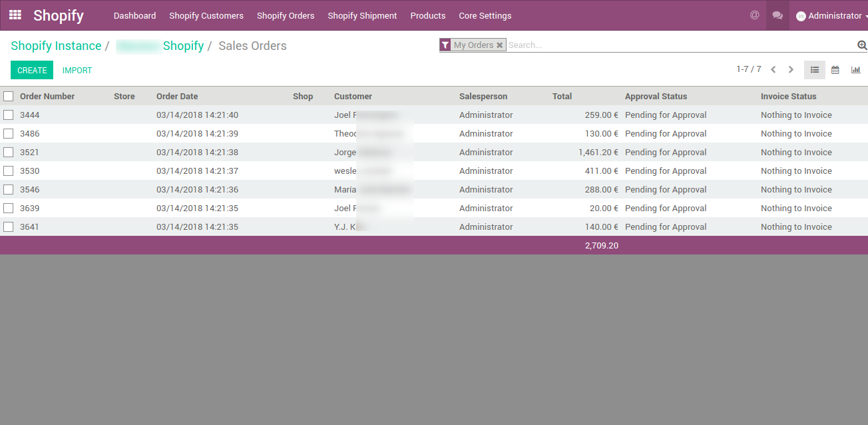Click the 2,709.20 grand total
This screenshot has height=425, width=868.
pyautogui.click(x=602, y=246)
